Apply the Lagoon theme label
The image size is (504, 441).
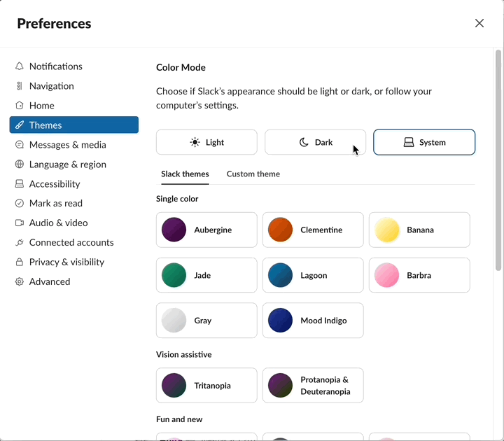tap(314, 275)
